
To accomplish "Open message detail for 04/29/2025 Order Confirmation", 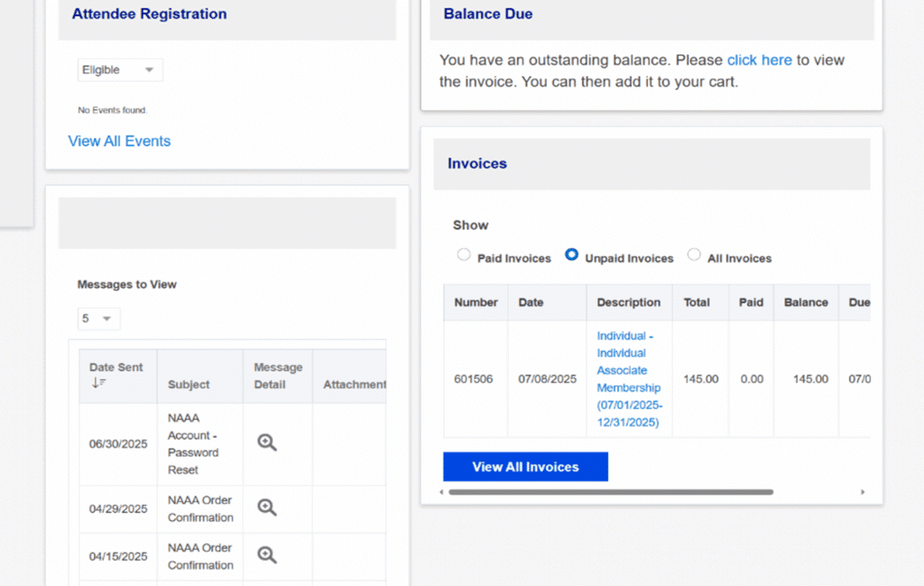I will click(267, 507).
